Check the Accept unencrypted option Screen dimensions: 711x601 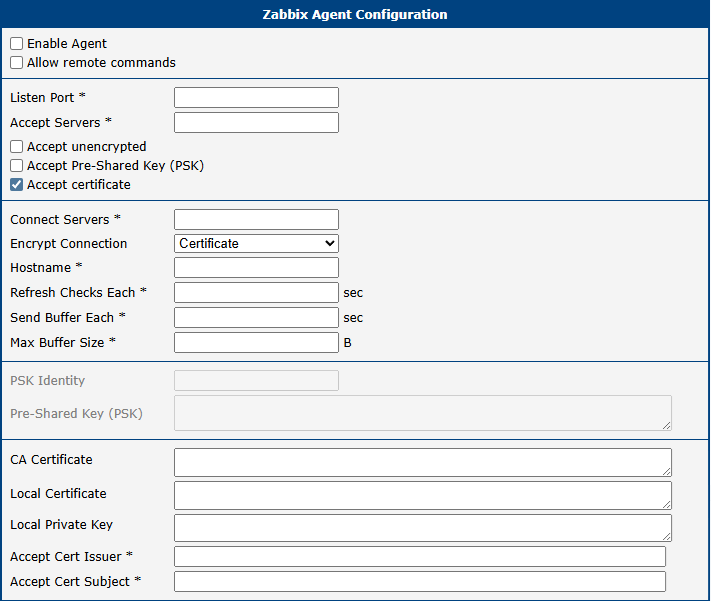click(16, 147)
